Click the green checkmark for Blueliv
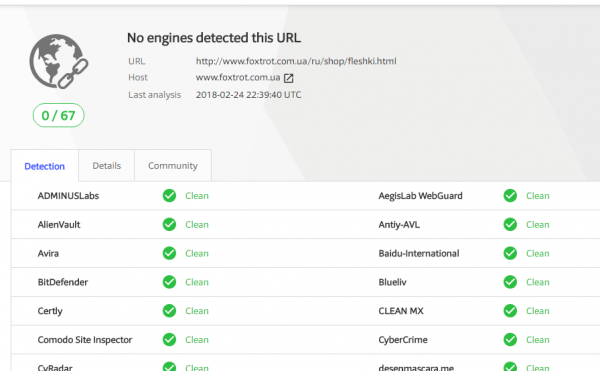 (x=510, y=282)
